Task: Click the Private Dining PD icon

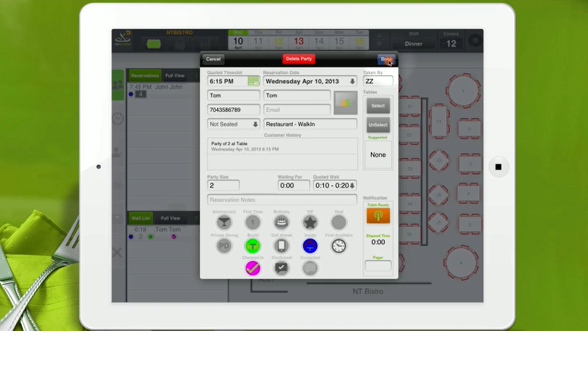Action: (x=224, y=246)
